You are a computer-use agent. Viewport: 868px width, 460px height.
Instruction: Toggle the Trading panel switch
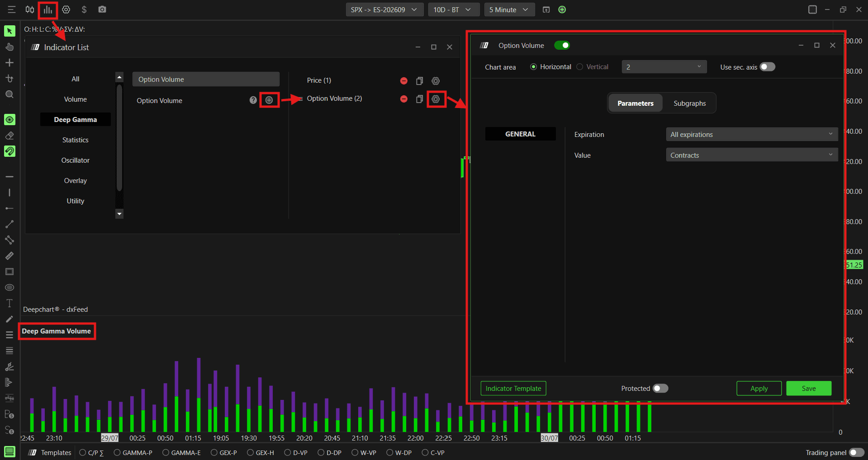pos(856,452)
